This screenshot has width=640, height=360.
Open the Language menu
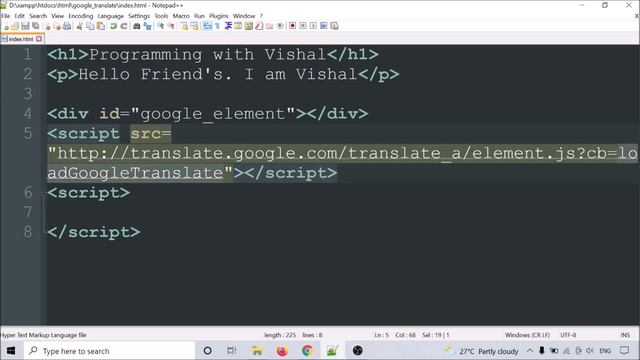tap(111, 16)
